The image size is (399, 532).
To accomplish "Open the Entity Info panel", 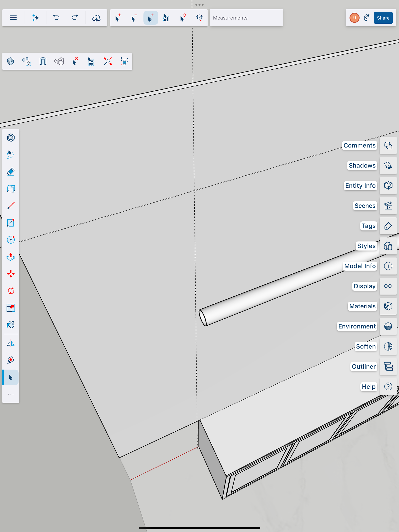I will click(x=388, y=186).
